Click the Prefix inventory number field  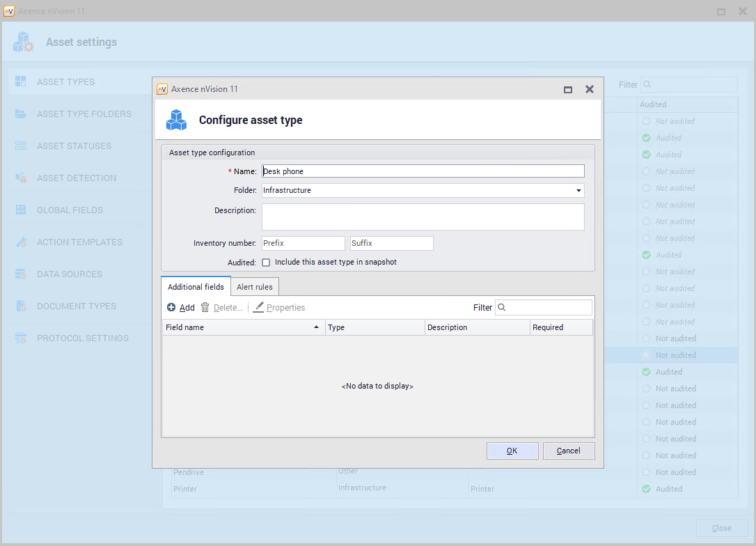(303, 243)
